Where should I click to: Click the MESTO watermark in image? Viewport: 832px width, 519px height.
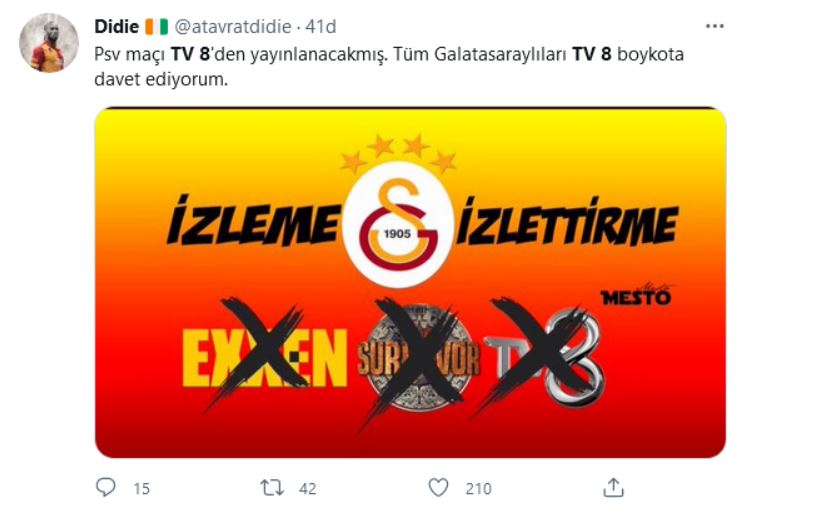click(x=636, y=295)
